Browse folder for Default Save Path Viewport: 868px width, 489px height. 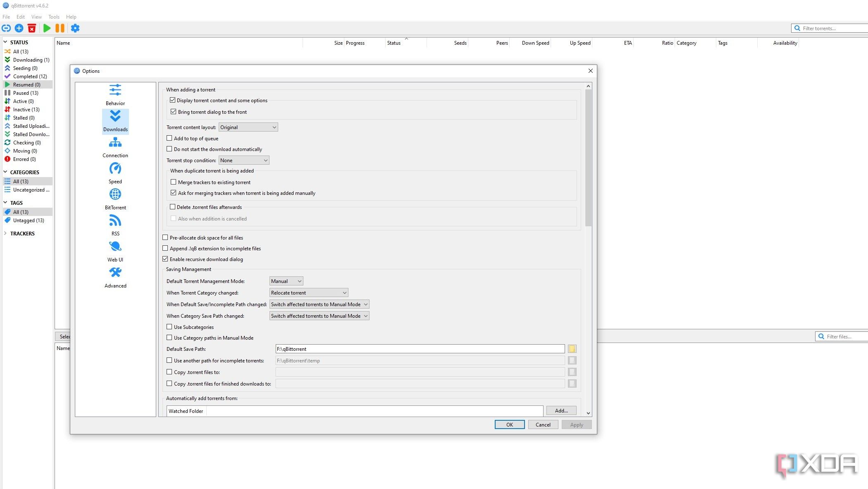[x=572, y=349]
